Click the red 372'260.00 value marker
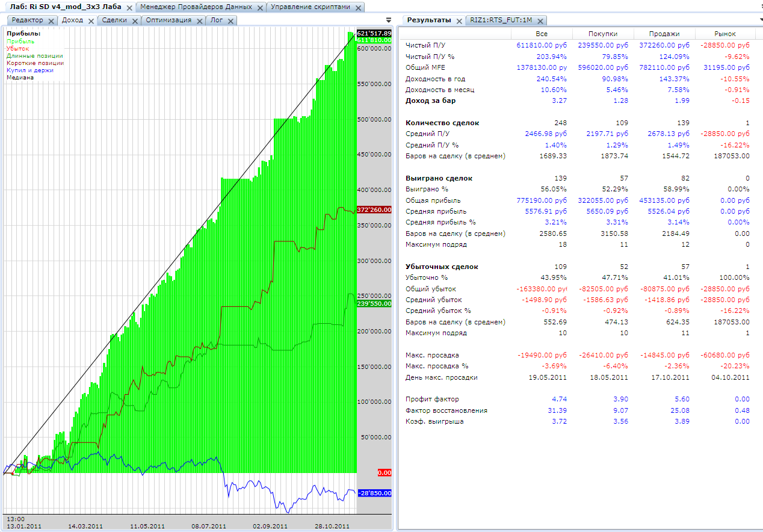Screen dimensions: 763x532 (374, 210)
